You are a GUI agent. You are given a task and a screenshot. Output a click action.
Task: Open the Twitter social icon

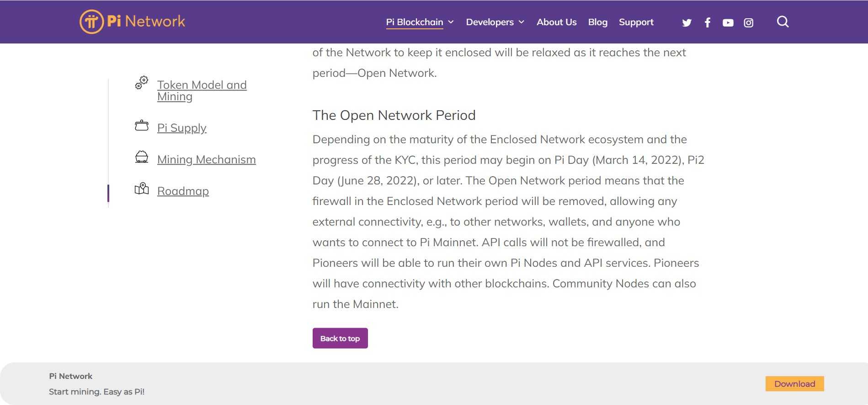[687, 22]
